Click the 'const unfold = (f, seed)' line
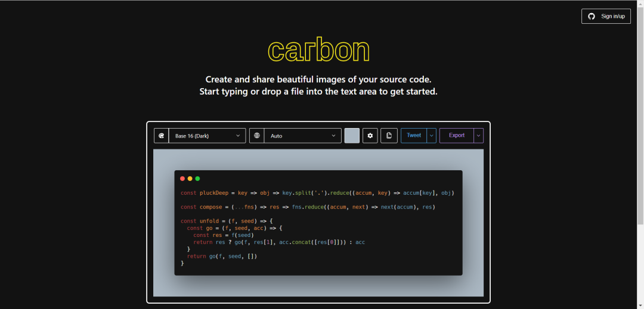The height and width of the screenshot is (309, 644). coord(227,221)
